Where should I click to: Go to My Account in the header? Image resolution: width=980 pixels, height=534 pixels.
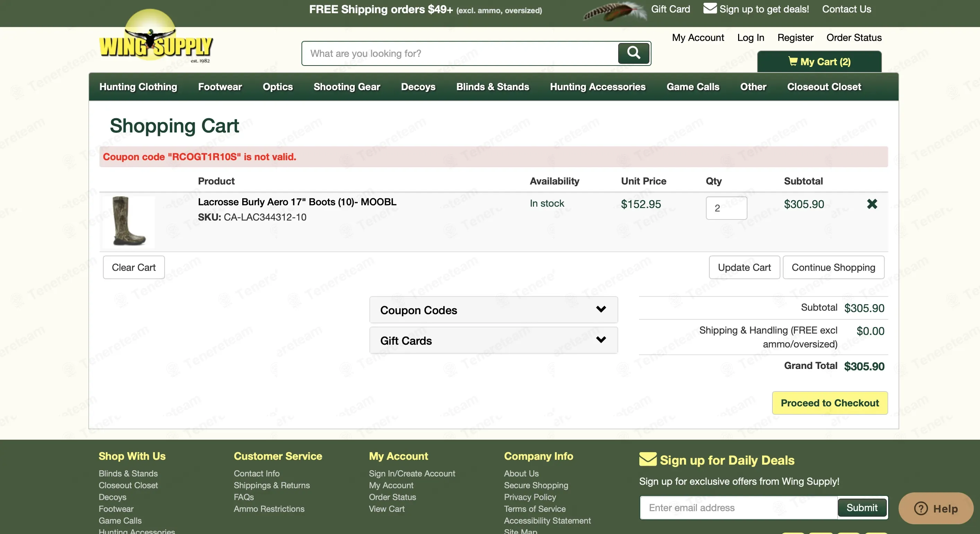(x=698, y=37)
